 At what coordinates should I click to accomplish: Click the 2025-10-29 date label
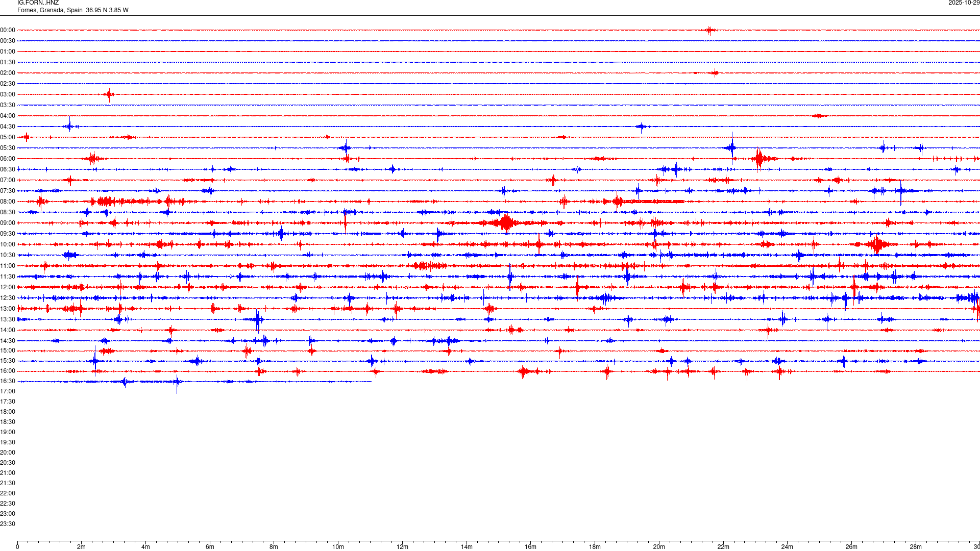coord(964,3)
